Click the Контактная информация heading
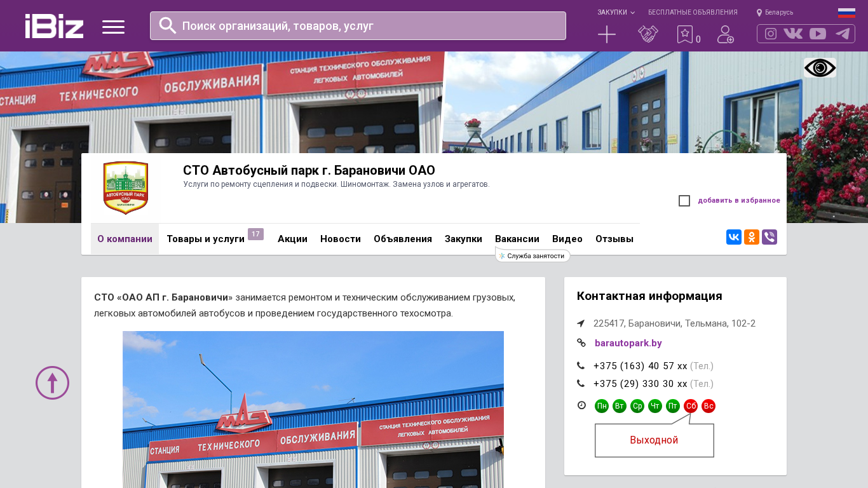This screenshot has height=488, width=868. click(649, 296)
